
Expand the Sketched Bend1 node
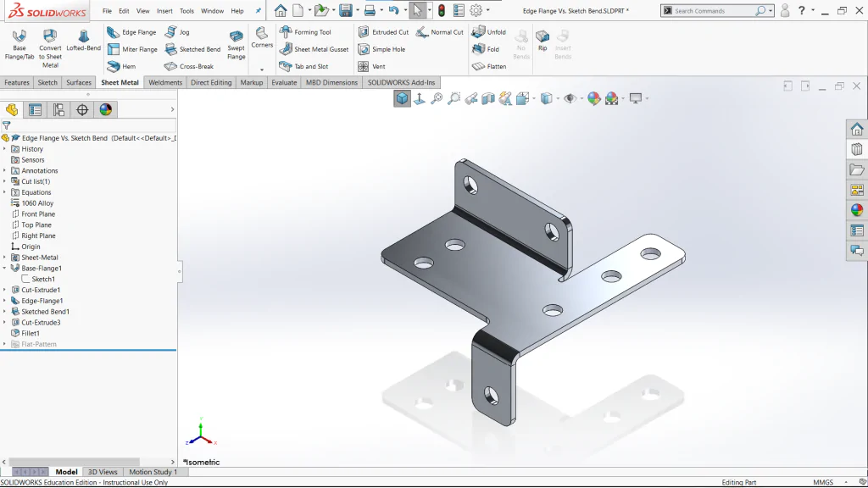click(x=4, y=312)
